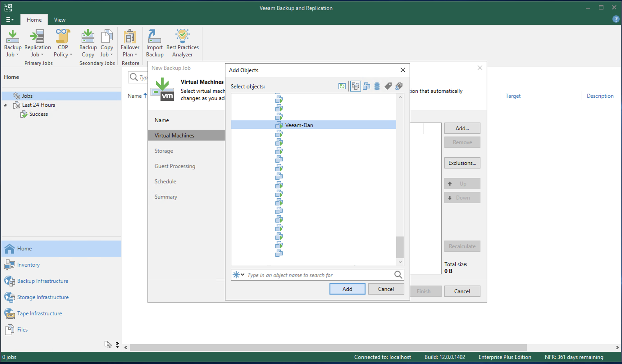Sort by the Description column header
The image size is (622, 364).
pyautogui.click(x=600, y=96)
